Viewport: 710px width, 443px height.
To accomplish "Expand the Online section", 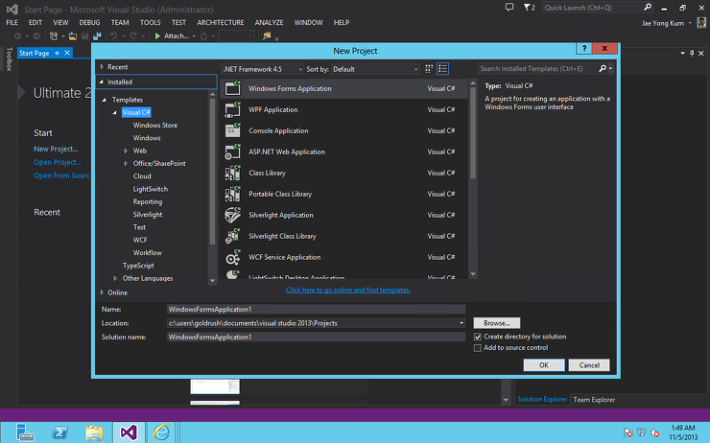I will 102,293.
